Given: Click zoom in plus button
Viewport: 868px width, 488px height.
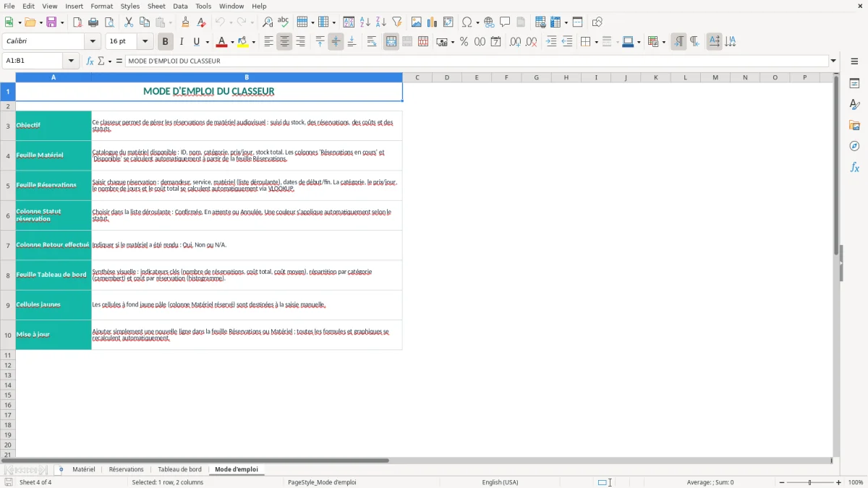Looking at the screenshot, I should [839, 482].
